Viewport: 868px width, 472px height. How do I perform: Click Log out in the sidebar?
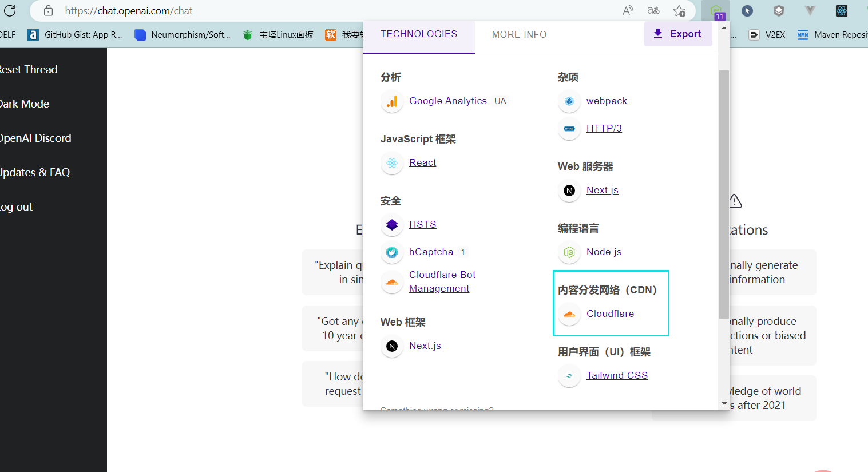(x=17, y=207)
